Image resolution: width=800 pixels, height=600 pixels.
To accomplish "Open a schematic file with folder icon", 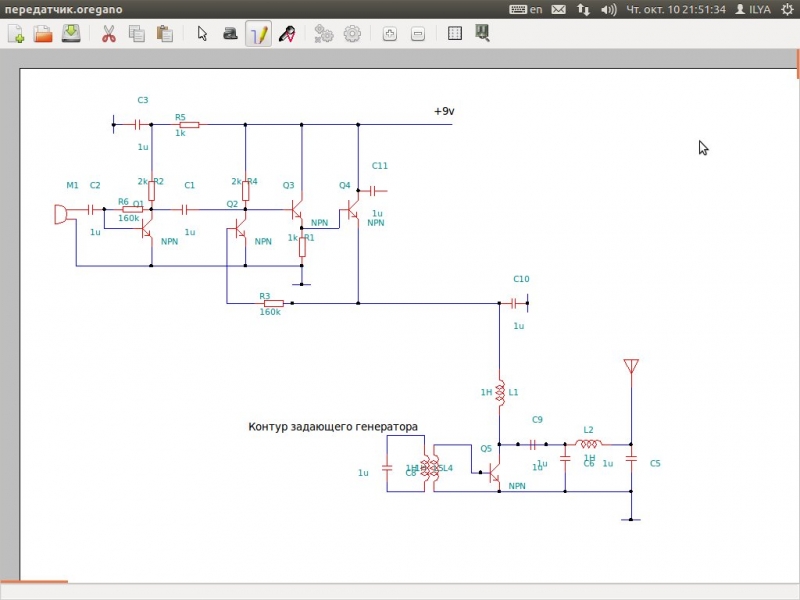I will [43, 34].
